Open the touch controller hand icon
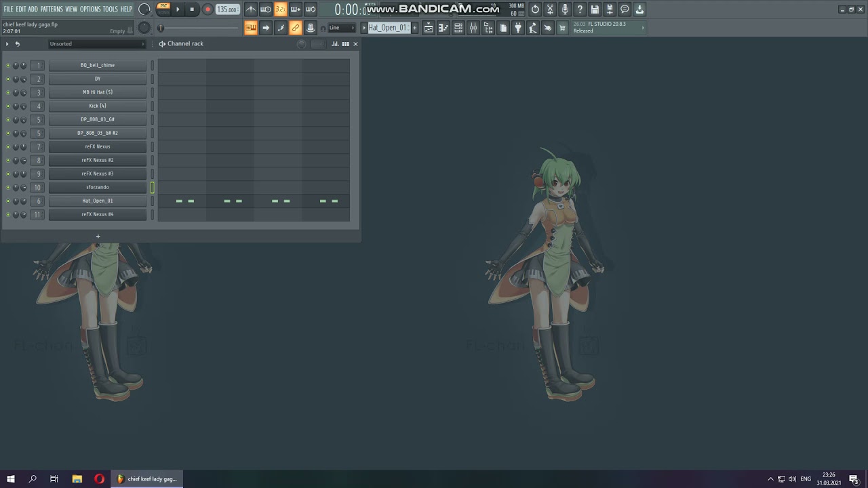Viewport: 868px width, 488px height. [x=548, y=28]
